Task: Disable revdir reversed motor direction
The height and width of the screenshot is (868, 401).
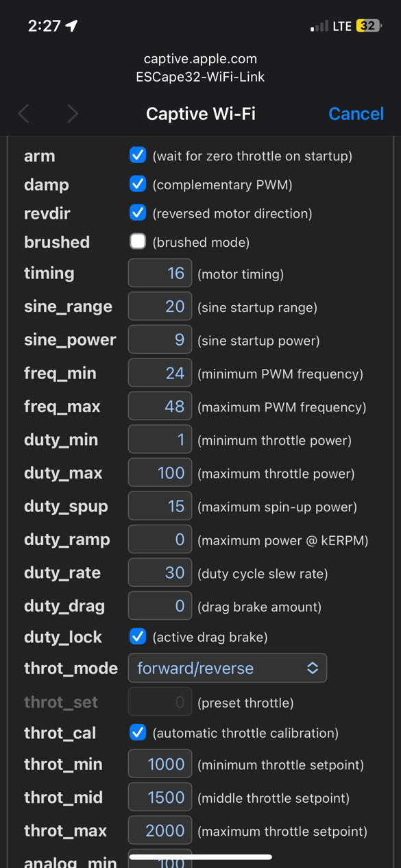Action: (138, 213)
